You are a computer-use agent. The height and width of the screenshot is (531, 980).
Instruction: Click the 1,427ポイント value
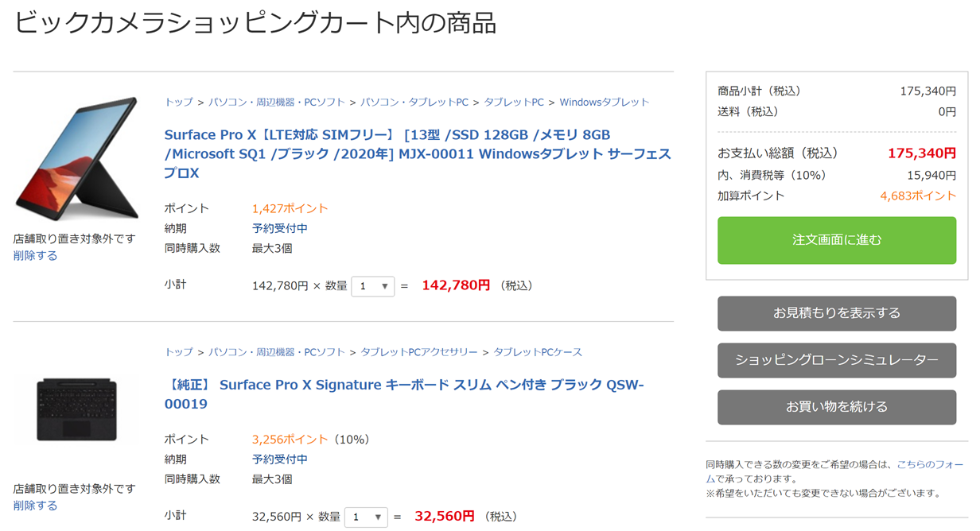click(290, 208)
